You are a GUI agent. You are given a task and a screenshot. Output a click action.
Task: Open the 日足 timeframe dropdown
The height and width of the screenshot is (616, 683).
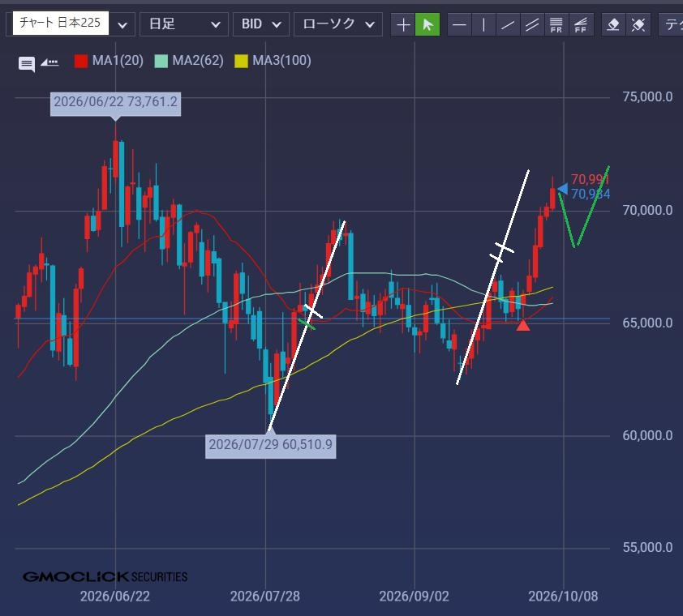(x=184, y=24)
